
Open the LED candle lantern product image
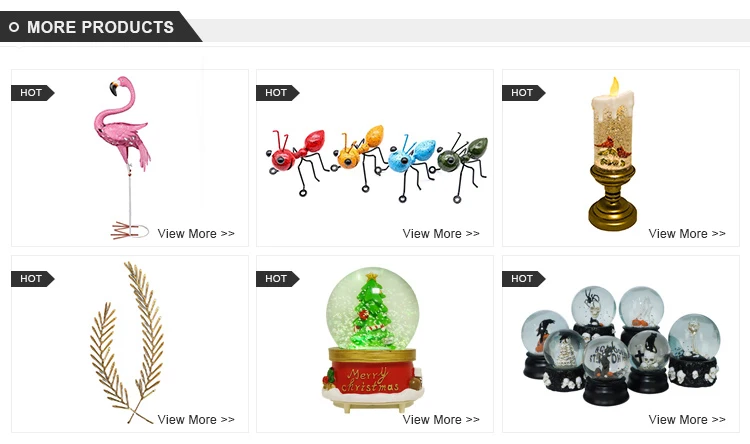tap(613, 154)
